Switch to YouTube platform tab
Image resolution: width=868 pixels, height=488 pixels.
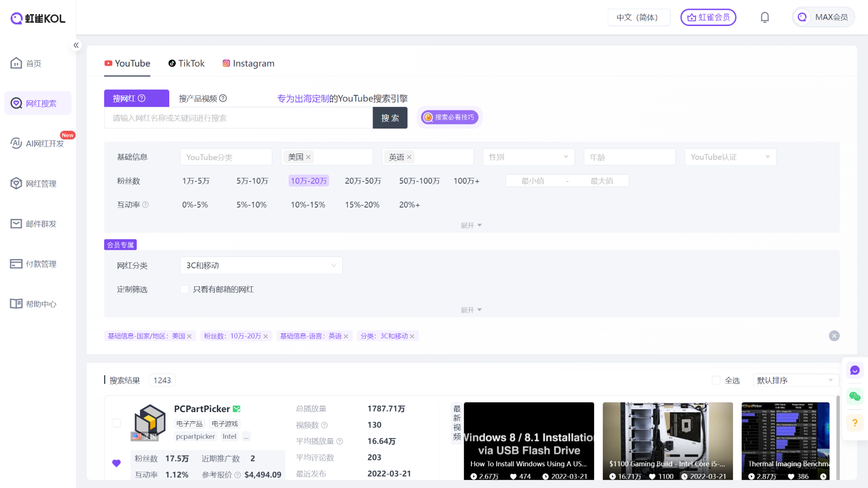[127, 63]
